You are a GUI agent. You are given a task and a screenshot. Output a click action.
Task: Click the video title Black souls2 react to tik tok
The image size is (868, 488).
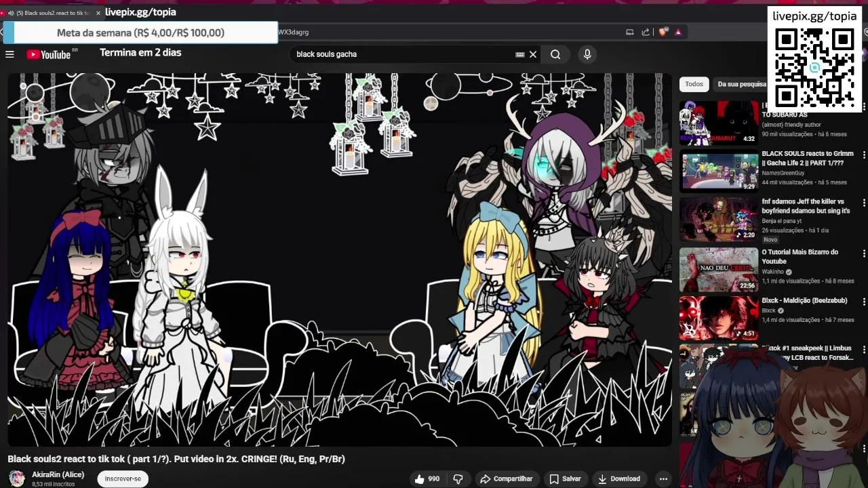tap(176, 459)
